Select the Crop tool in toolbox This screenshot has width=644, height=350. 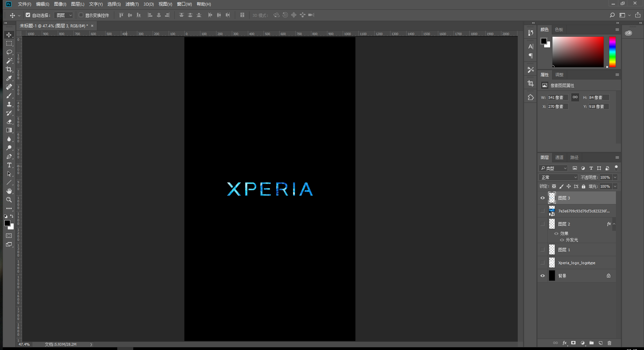9,69
